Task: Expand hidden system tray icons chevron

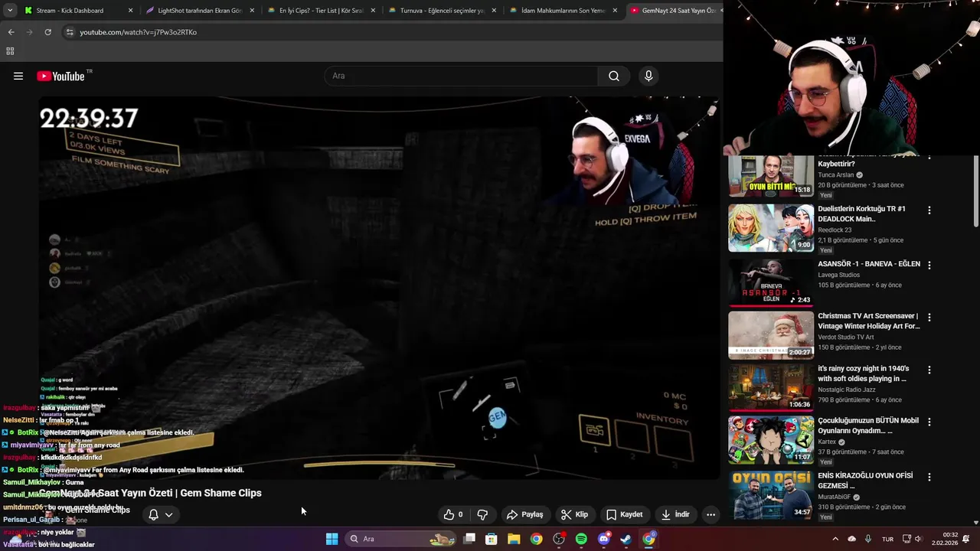Action: click(x=835, y=539)
